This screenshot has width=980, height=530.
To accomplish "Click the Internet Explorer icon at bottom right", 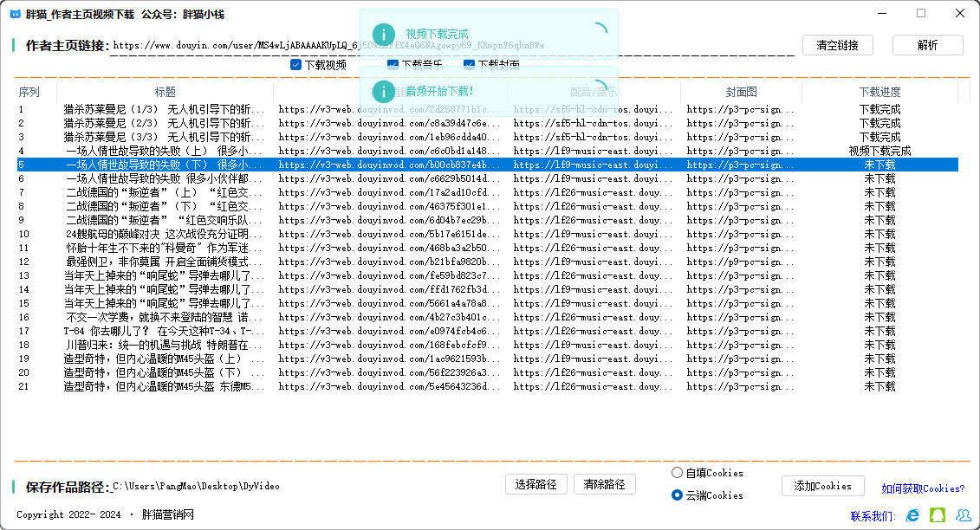I will point(912,515).
